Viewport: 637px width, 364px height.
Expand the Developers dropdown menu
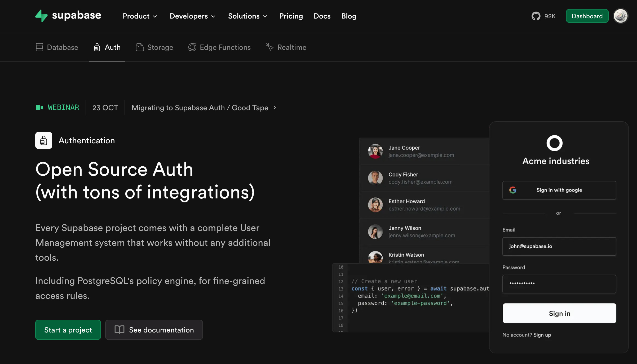[x=192, y=16]
